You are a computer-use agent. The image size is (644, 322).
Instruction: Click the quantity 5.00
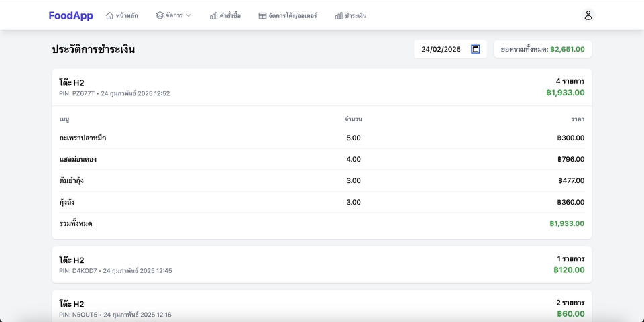[354, 138]
